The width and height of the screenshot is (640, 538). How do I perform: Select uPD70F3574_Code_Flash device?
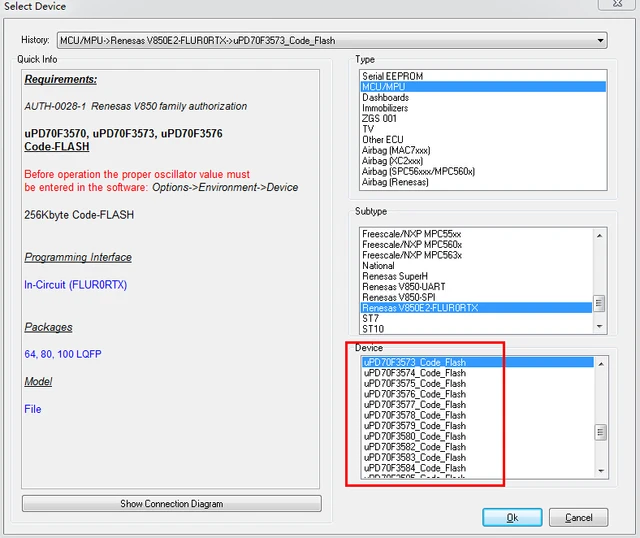click(x=478, y=373)
